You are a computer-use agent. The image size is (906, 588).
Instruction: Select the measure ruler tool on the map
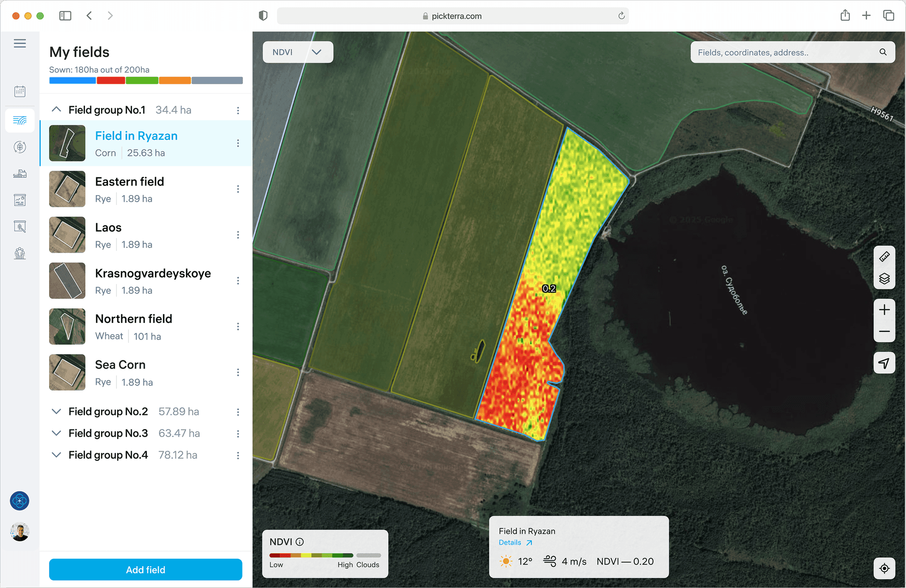(x=884, y=256)
